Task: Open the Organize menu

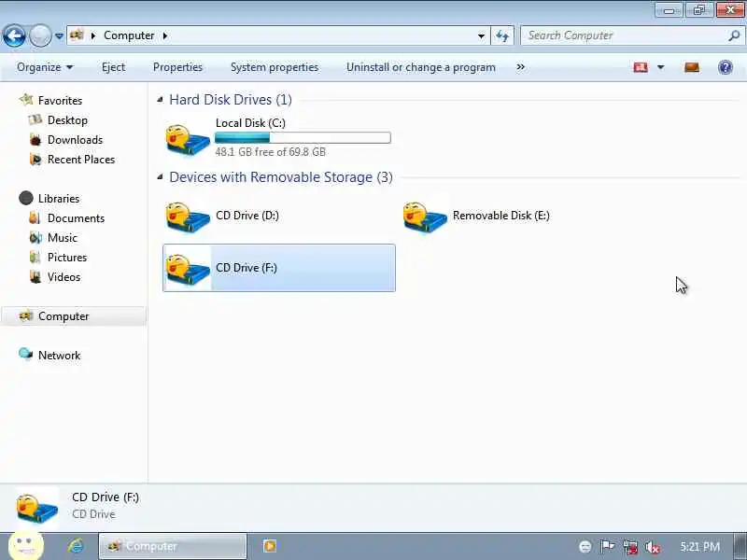Action: (45, 67)
